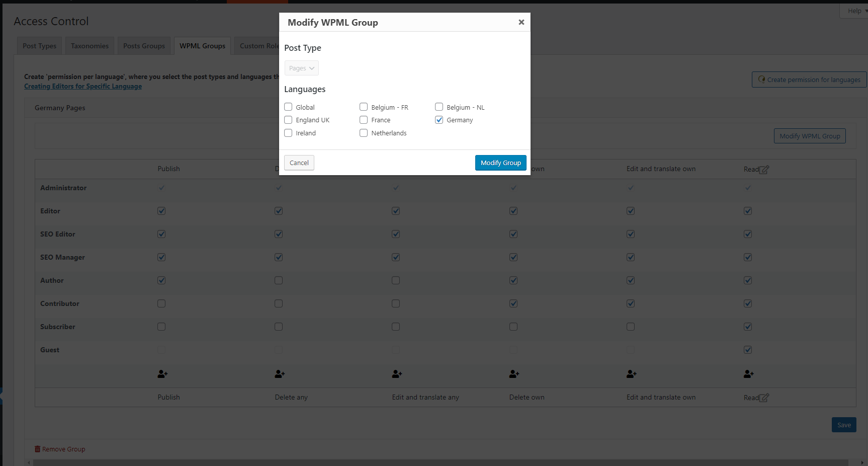The image size is (868, 466).
Task: Click add-user icon under Edit and translate any
Action: (397, 374)
